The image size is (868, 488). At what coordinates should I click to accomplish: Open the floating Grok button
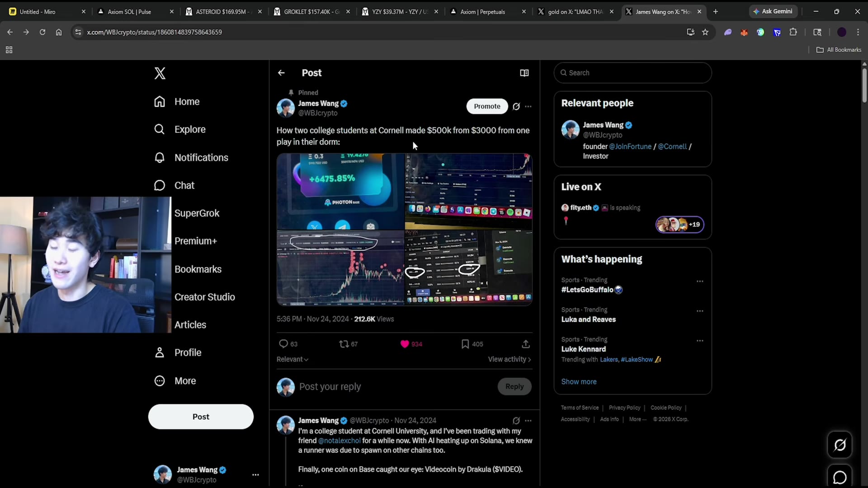(x=840, y=445)
